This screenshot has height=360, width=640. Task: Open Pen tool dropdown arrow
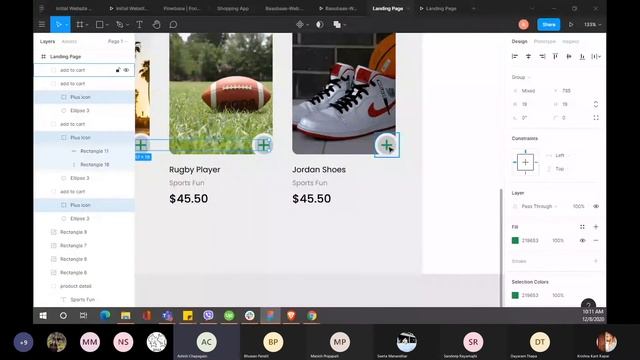(x=127, y=25)
